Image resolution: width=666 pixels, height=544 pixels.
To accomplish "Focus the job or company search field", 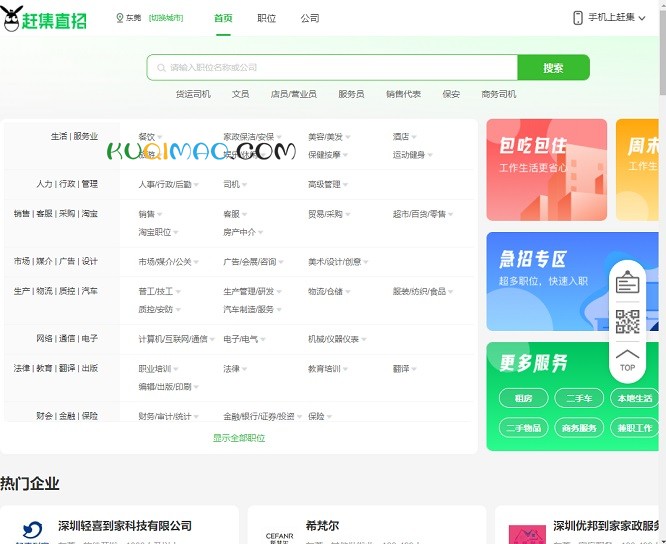I will click(x=333, y=68).
